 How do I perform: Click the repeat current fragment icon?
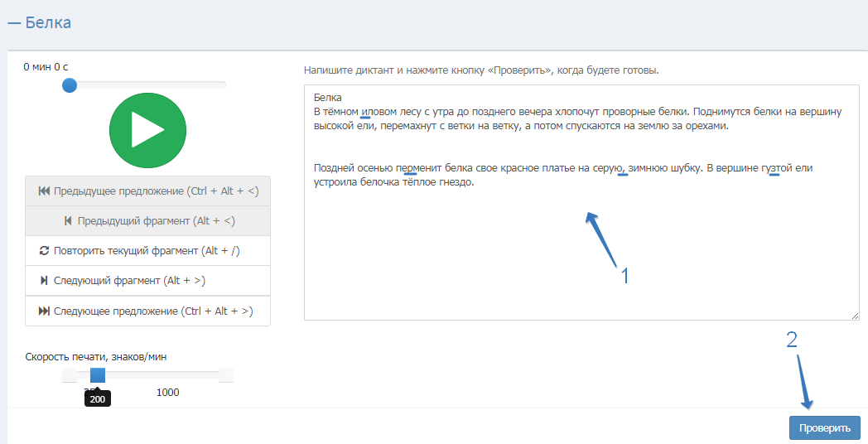(x=45, y=251)
